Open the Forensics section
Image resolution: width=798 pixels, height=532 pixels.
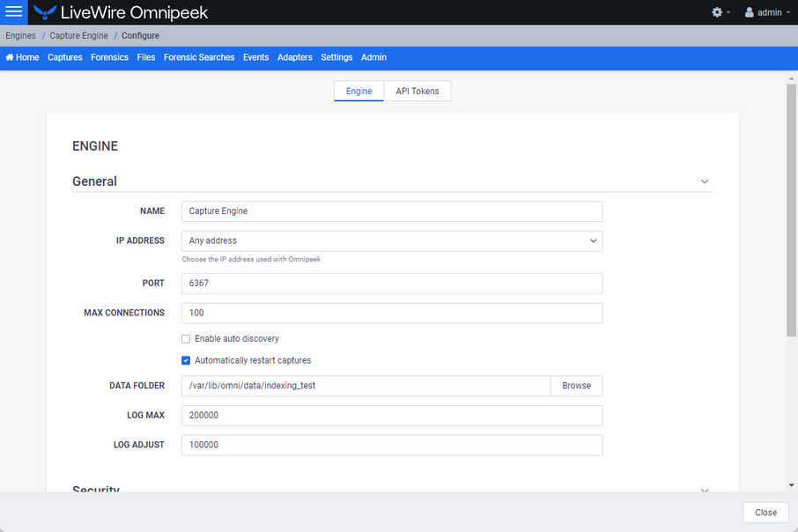coord(109,57)
